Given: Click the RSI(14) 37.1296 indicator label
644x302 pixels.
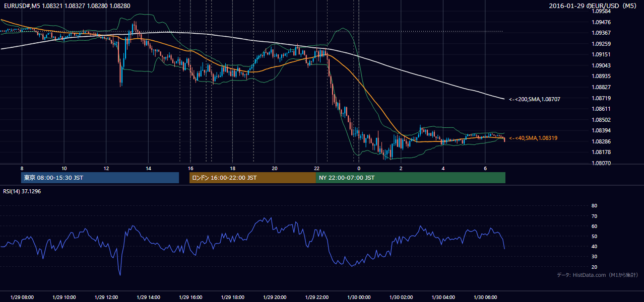Looking at the screenshot, I should pos(21,192).
